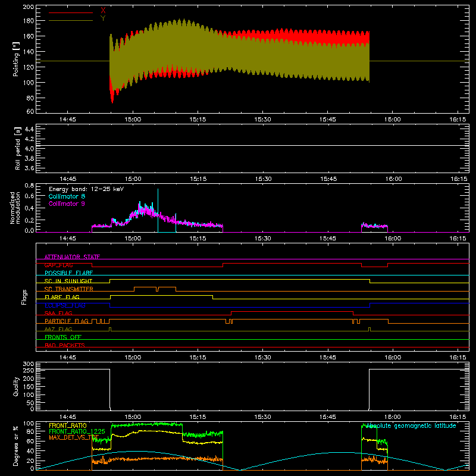Select the magenta 'Collimator 9' legend entry

point(67,203)
